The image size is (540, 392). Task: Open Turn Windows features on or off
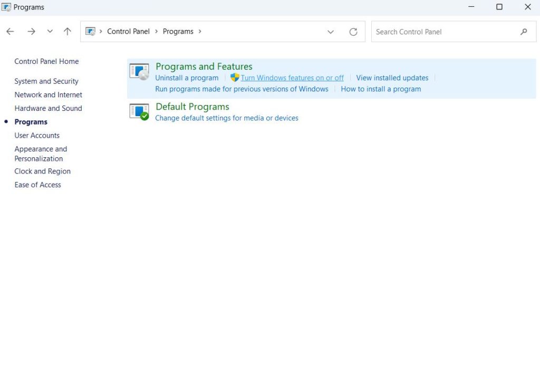[x=292, y=78]
